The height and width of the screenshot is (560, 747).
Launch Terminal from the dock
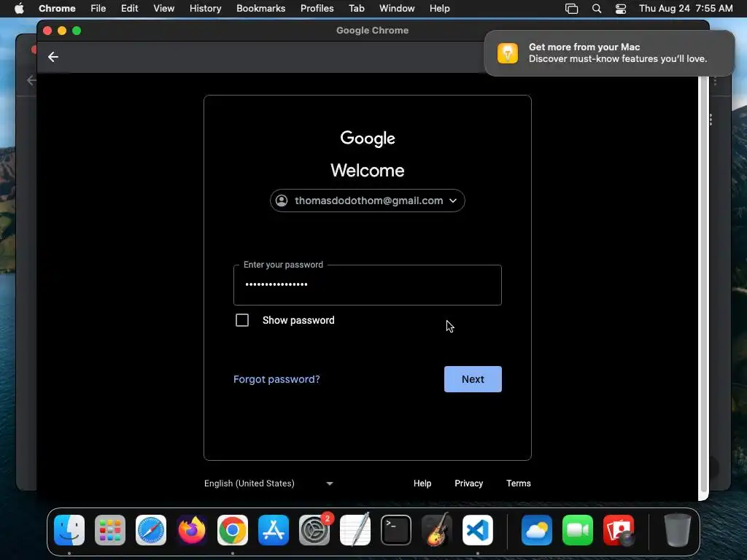coord(396,530)
